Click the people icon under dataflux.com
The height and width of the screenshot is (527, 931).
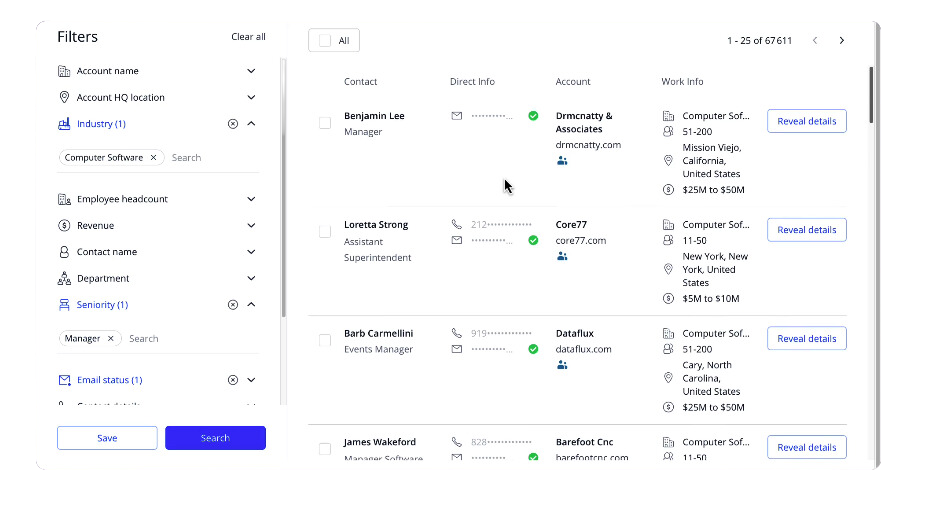pos(562,365)
